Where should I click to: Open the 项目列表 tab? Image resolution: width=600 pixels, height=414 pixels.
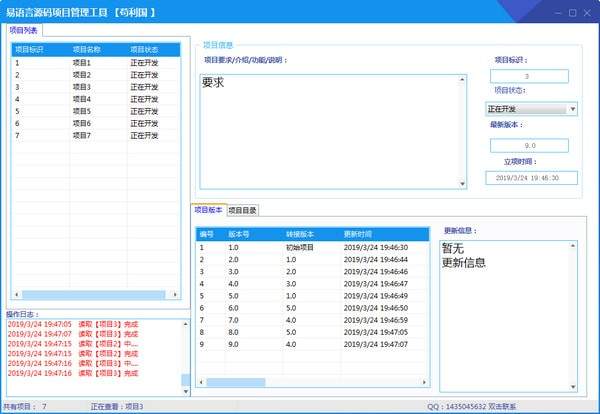pyautogui.click(x=24, y=30)
